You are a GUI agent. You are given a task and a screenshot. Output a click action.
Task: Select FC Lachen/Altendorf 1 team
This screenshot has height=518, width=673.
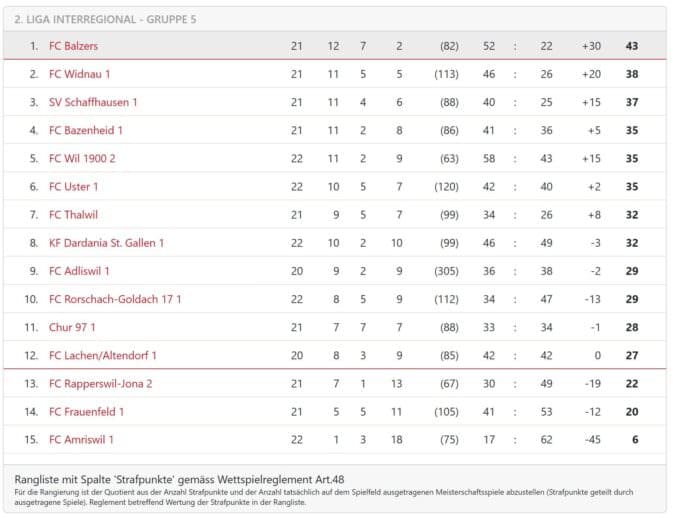pos(103,355)
